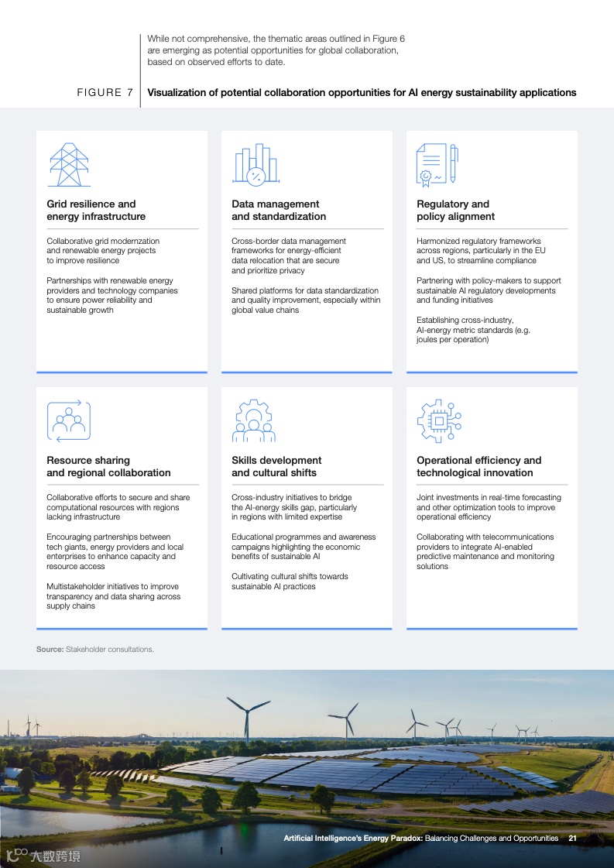The height and width of the screenshot is (868, 614).
Task: Click the 'Source: Stakeholder consultations.' note
Action: point(95,650)
